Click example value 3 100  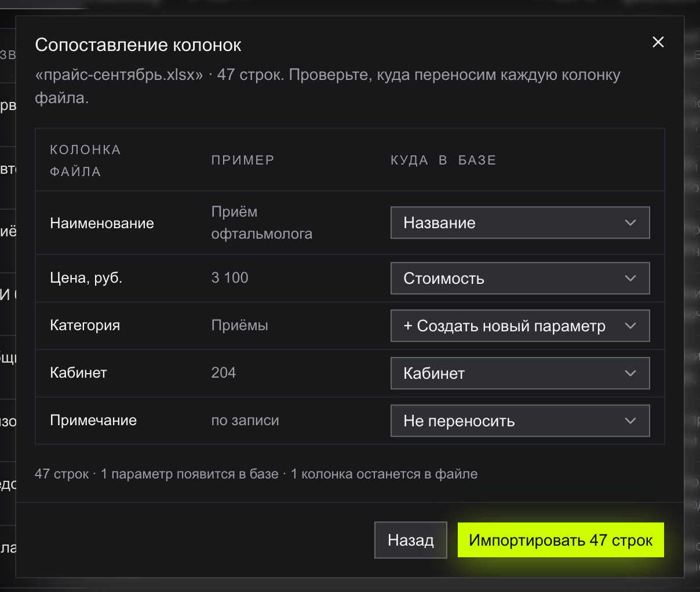click(x=229, y=277)
